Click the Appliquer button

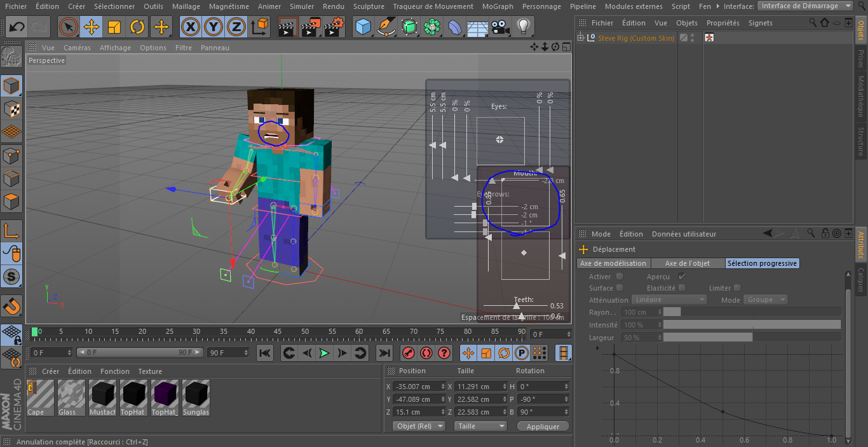coord(543,426)
